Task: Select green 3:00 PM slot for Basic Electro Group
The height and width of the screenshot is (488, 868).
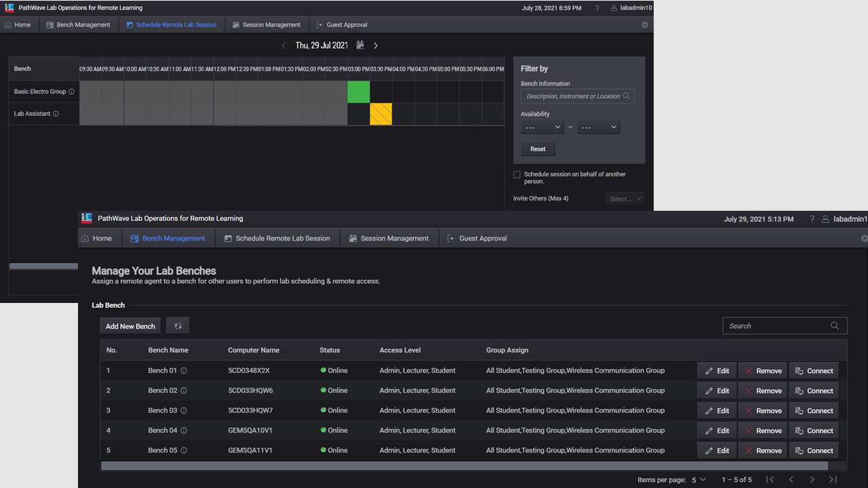Action: pos(359,91)
